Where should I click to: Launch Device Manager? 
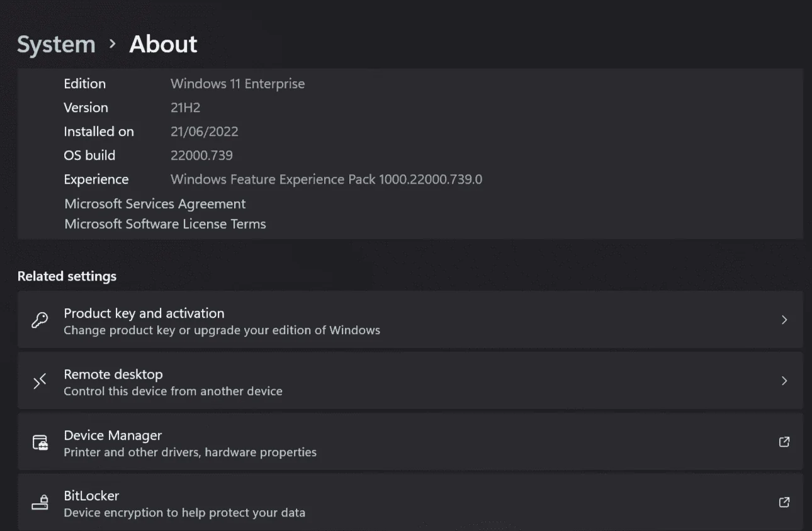point(410,442)
